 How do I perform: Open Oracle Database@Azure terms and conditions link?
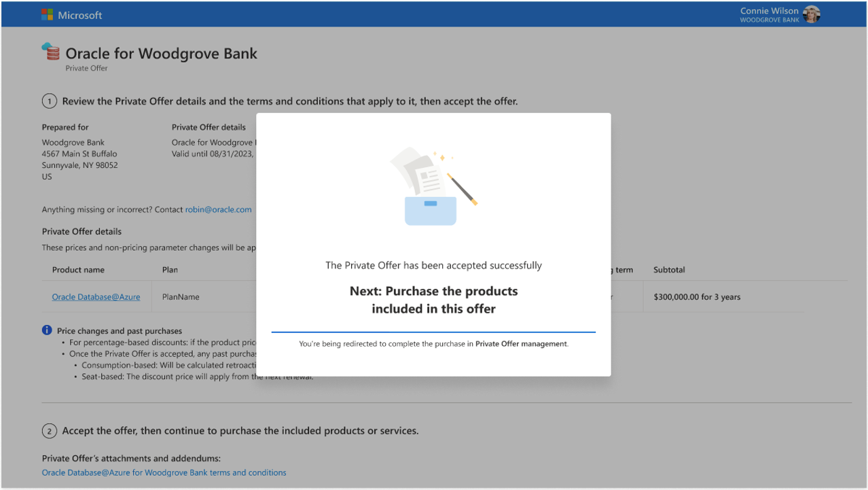pos(164,472)
